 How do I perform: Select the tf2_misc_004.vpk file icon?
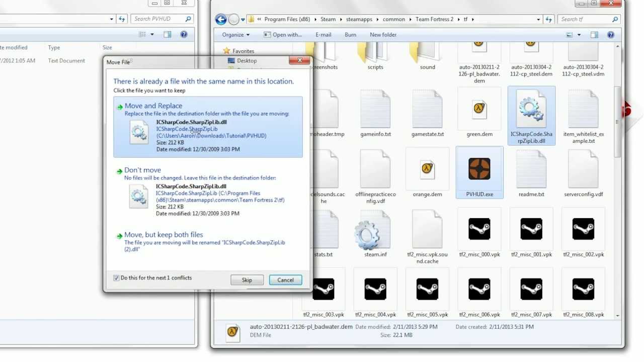click(x=375, y=289)
